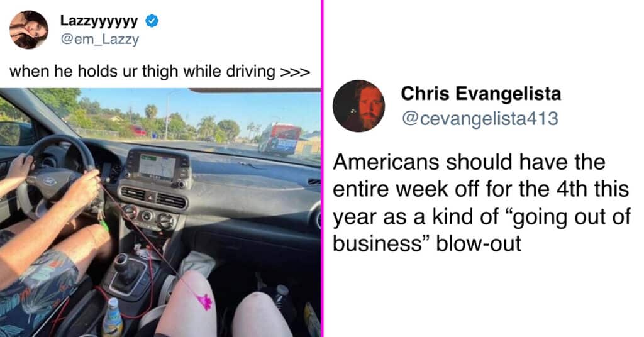The width and height of the screenshot is (644, 337).
Task: Open the @cevangelista413 handle
Action: pyautogui.click(x=480, y=119)
